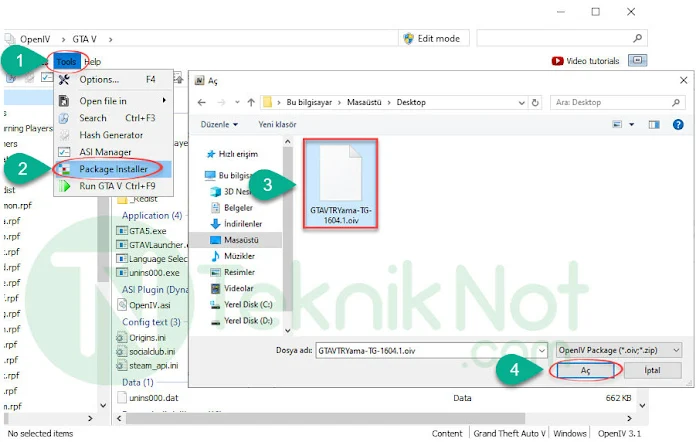This screenshot has height=442, width=696.
Task: Click the OpenIV search magnifier icon
Action: (x=637, y=39)
